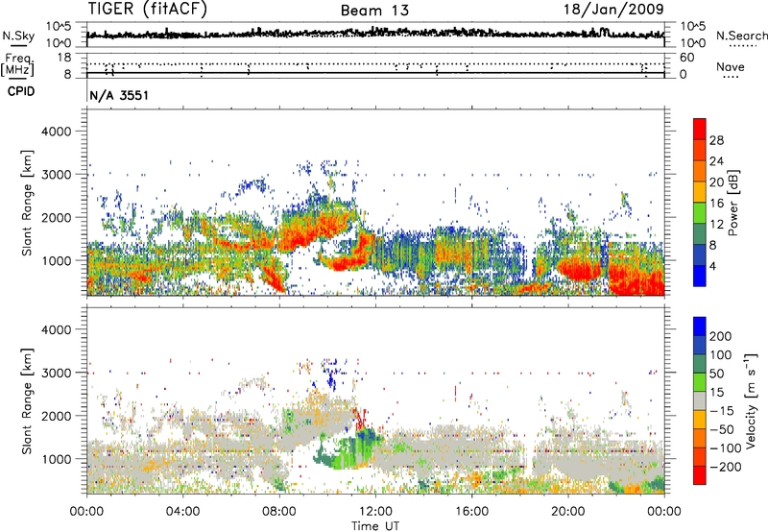The width and height of the screenshot is (768, 532).
Task: Click the "60" tick on the Nave axis
Action: tap(686, 58)
